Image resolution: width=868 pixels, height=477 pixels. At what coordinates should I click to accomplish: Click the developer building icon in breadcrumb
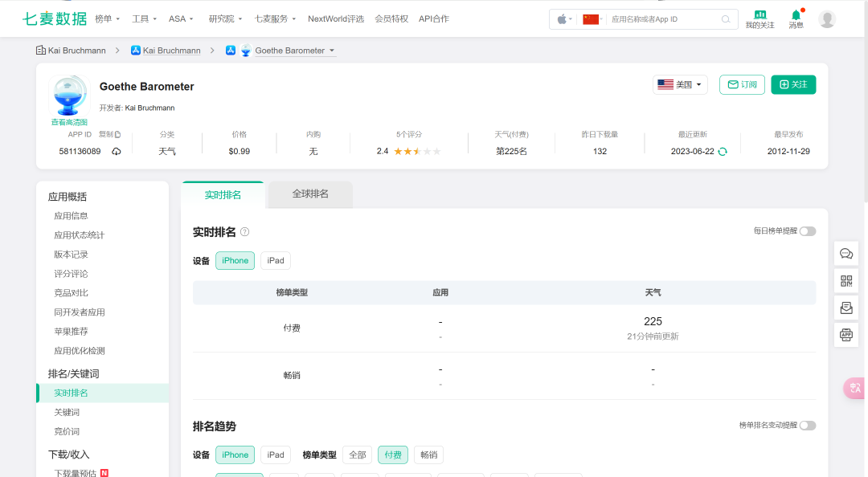(x=41, y=51)
